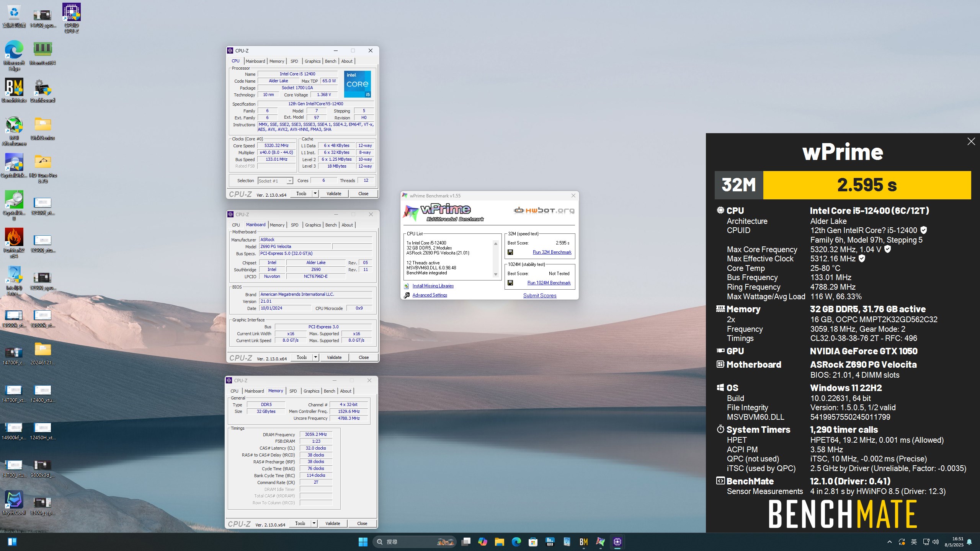This screenshot has width=980, height=551.
Task: Open File Explorer from the taskbar
Action: pos(500,542)
